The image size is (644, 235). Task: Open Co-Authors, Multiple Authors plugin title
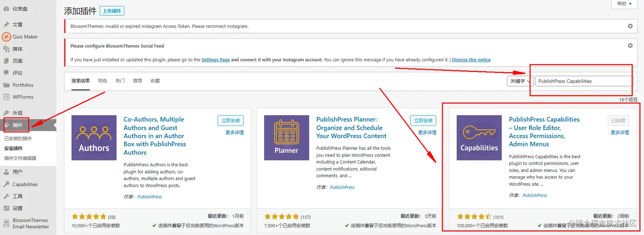coord(155,136)
